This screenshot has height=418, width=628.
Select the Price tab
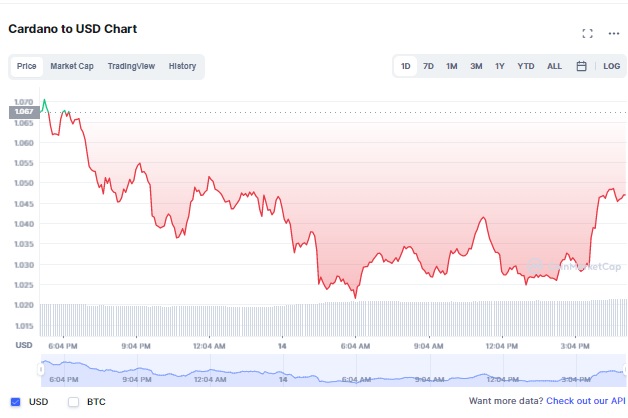pos(27,66)
